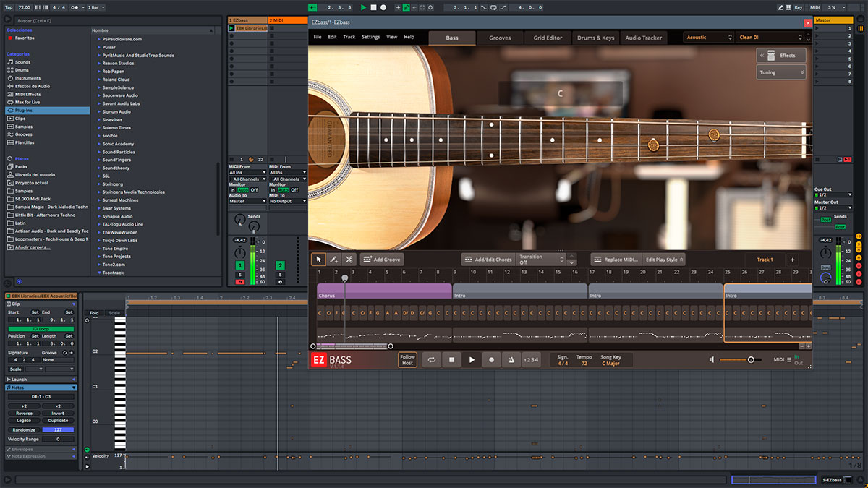Open the EZbass Help menu
This screenshot has height=488, width=868.
coord(409,37)
